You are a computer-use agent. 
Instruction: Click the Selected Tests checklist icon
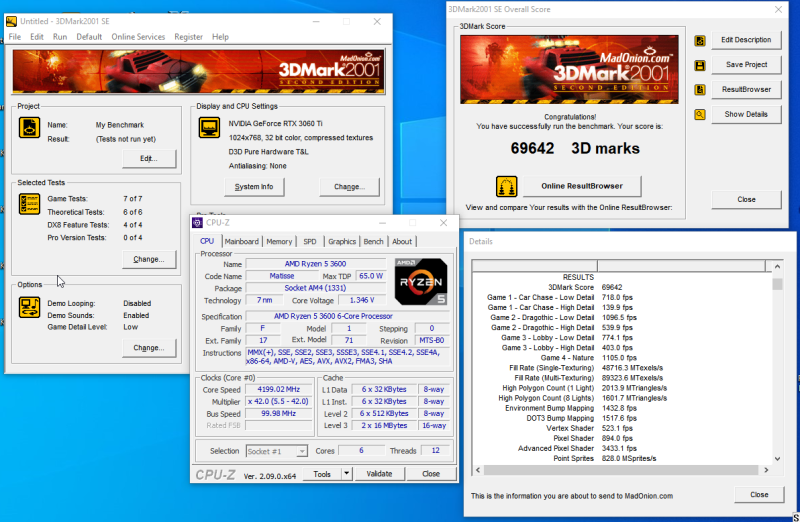point(29,204)
